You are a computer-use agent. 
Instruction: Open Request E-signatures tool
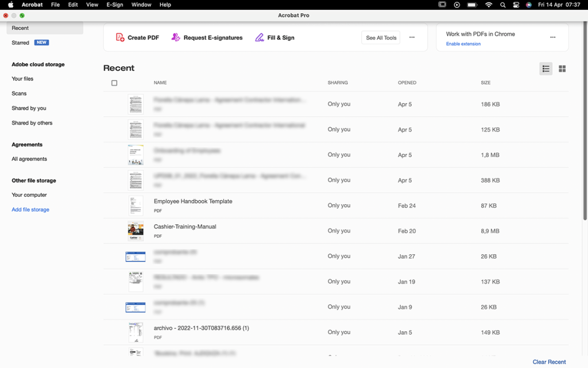click(x=207, y=37)
